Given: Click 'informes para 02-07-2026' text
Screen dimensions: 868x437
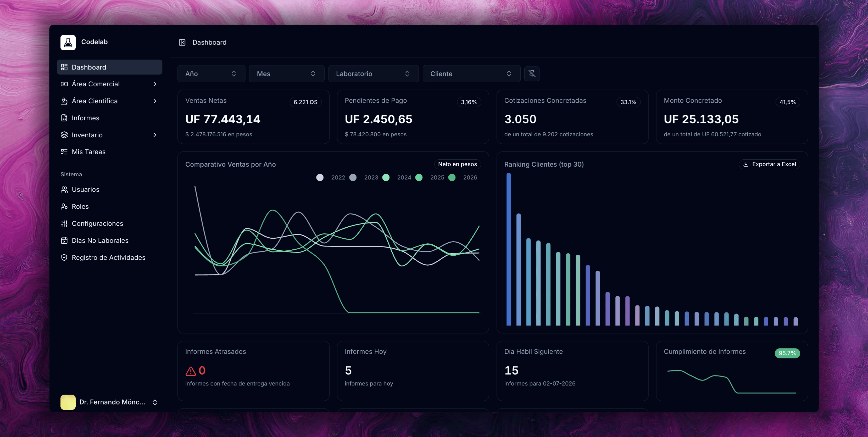Looking at the screenshot, I should pyautogui.click(x=540, y=383).
